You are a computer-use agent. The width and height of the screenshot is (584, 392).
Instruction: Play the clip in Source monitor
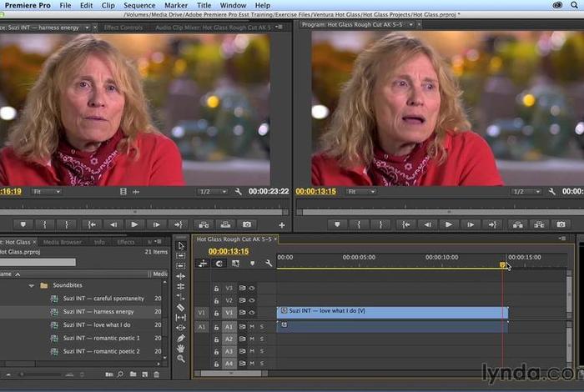(134, 224)
